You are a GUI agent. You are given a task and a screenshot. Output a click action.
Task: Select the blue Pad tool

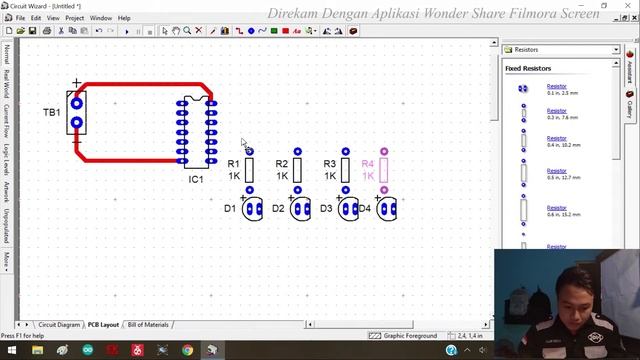pyautogui.click(x=251, y=31)
